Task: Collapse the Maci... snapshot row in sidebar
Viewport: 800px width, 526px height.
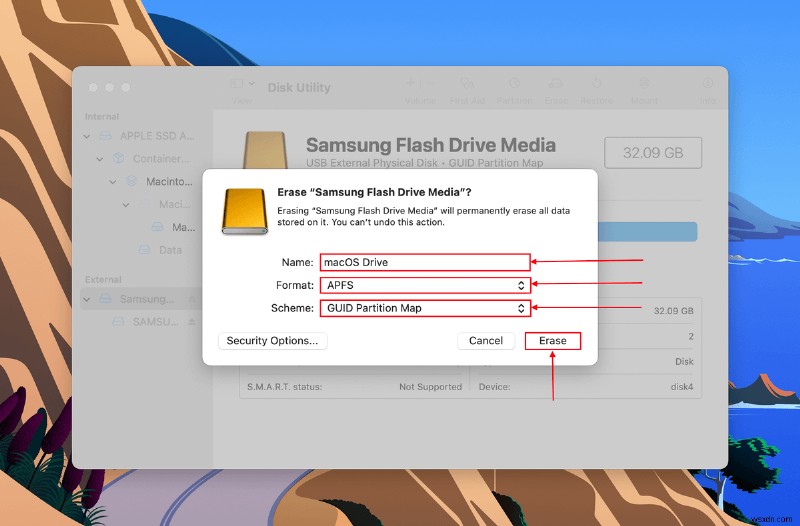Action: point(126,205)
